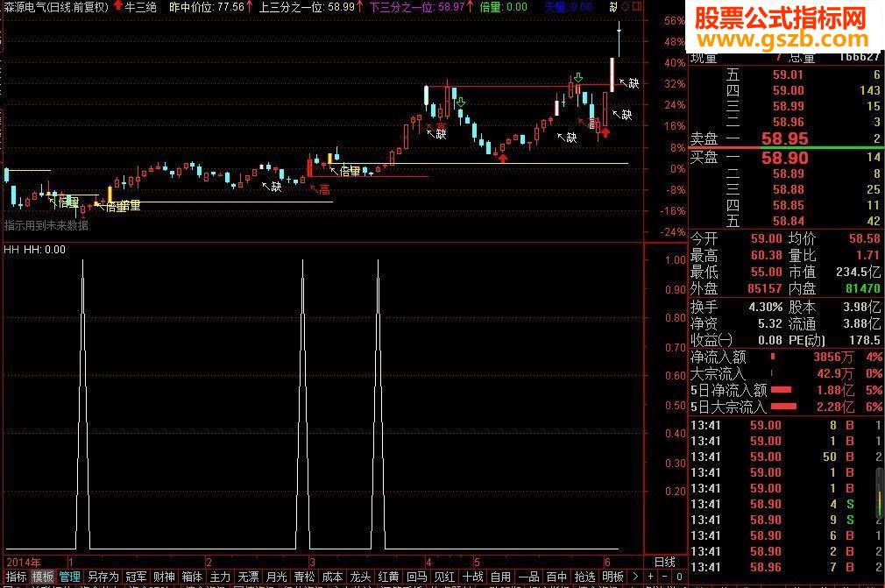Click the 最高 value 60.38
Viewport: 885px width, 588px height.
click(x=766, y=255)
